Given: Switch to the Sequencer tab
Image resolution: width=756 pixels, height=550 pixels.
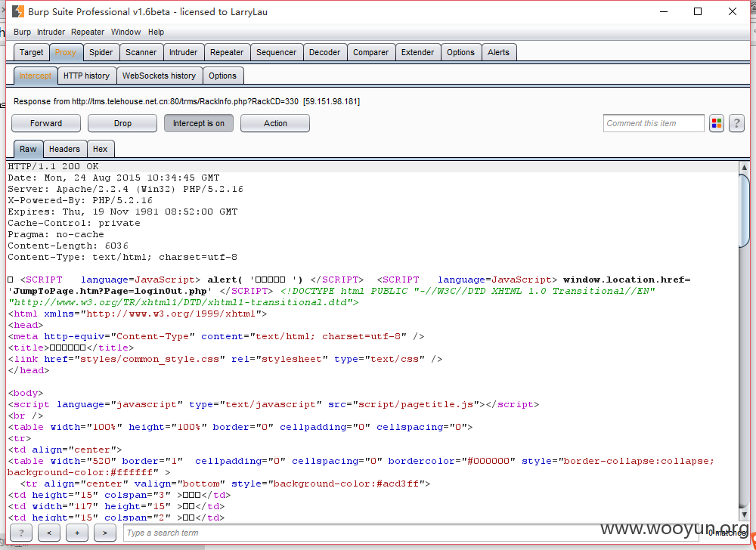Looking at the screenshot, I should pyautogui.click(x=276, y=52).
